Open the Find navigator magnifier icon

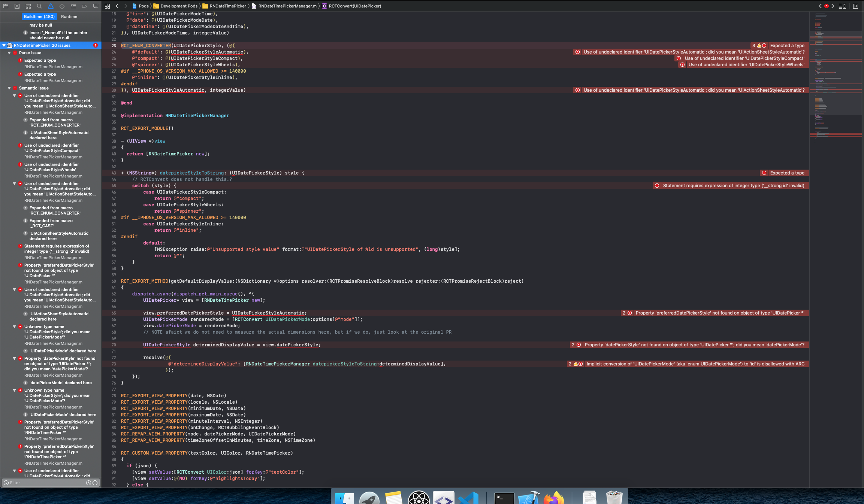39,6
